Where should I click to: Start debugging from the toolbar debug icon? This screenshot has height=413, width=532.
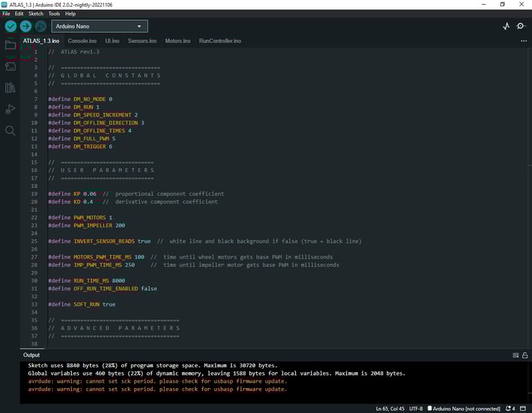(x=41, y=26)
